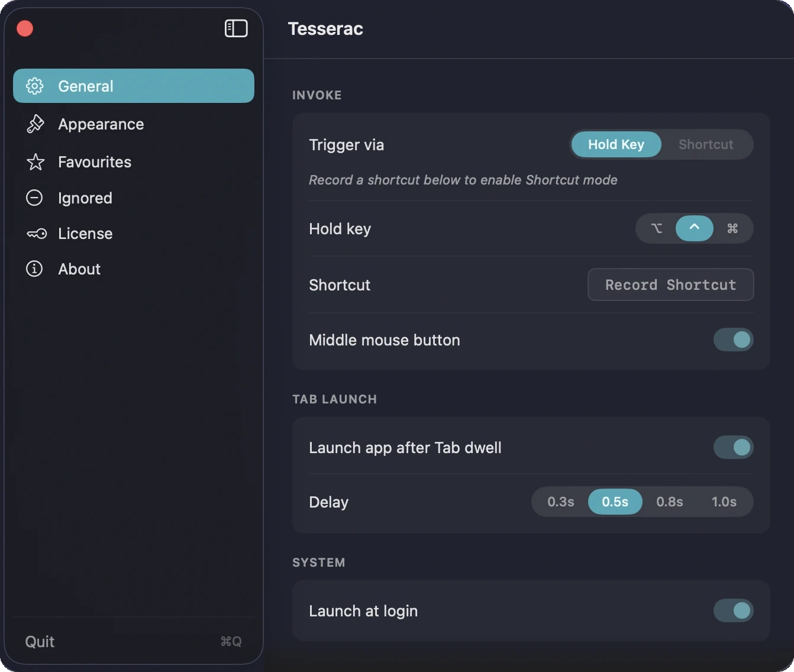Open the General settings section
794x672 pixels.
point(134,86)
